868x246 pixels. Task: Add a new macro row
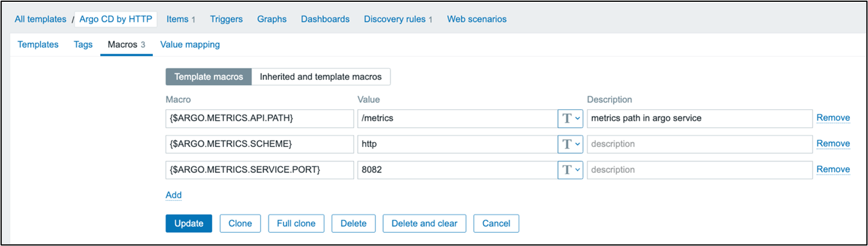(x=173, y=195)
